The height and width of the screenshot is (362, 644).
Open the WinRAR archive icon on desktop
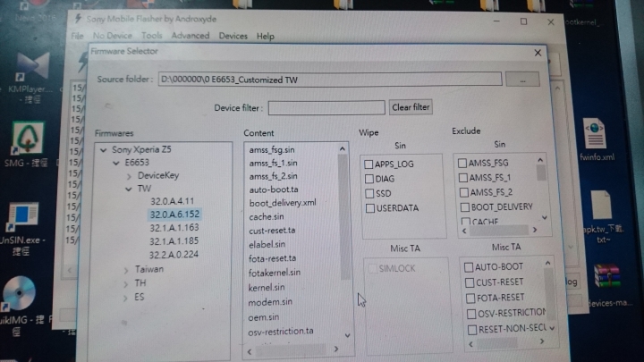pyautogui.click(x=607, y=276)
